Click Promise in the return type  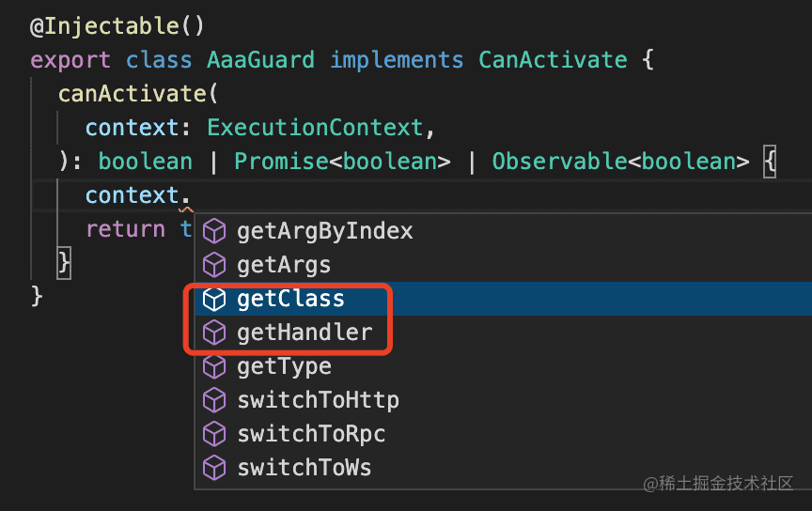(x=281, y=162)
